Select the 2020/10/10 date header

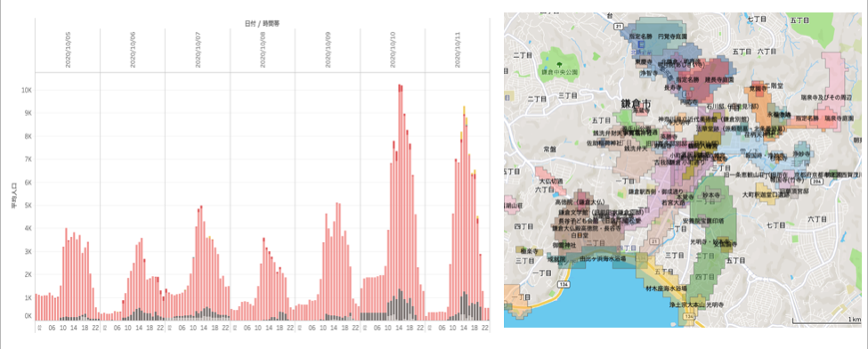(x=393, y=49)
